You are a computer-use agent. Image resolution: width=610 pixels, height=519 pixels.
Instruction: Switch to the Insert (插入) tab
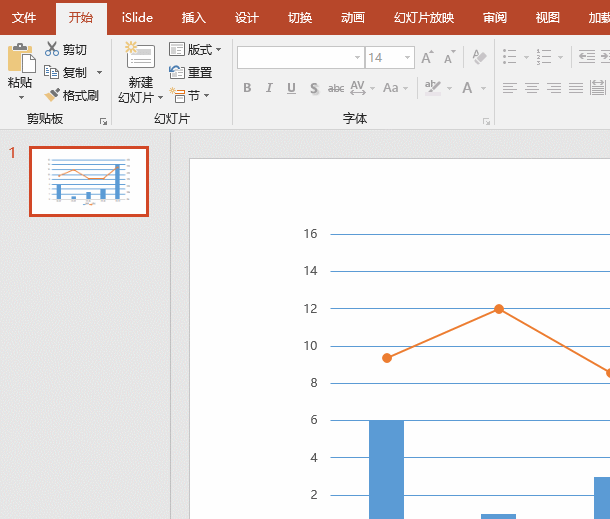[194, 18]
